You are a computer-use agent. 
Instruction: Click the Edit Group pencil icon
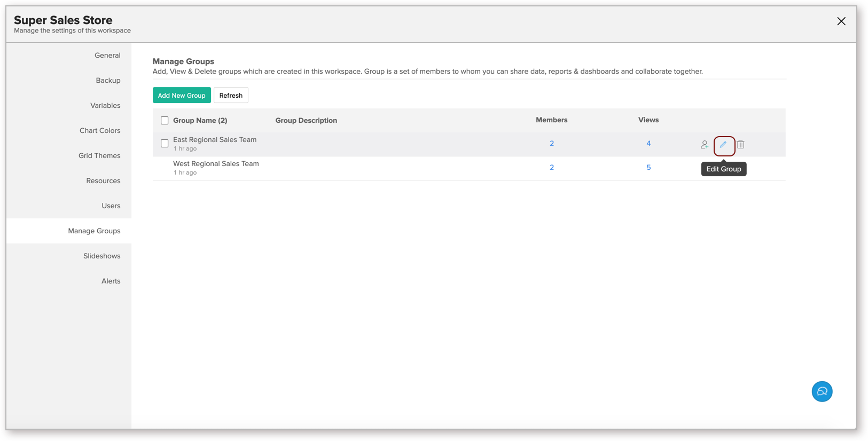pyautogui.click(x=723, y=145)
